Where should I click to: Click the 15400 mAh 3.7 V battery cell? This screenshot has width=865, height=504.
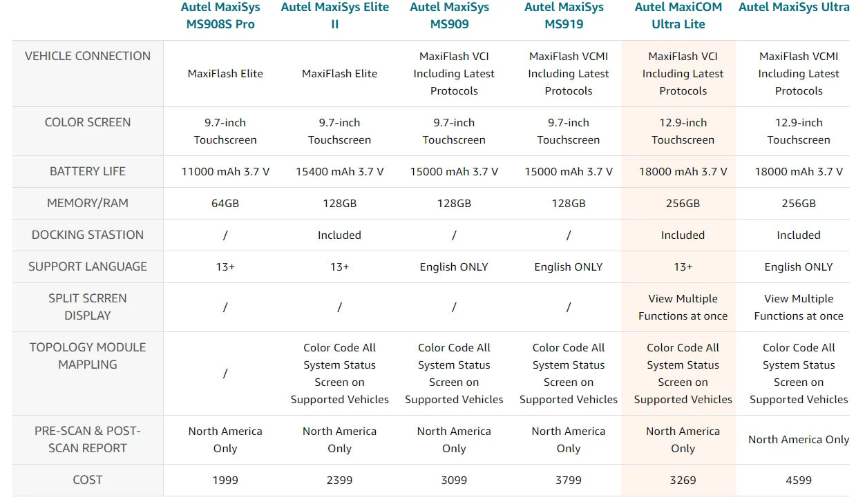[x=339, y=171]
